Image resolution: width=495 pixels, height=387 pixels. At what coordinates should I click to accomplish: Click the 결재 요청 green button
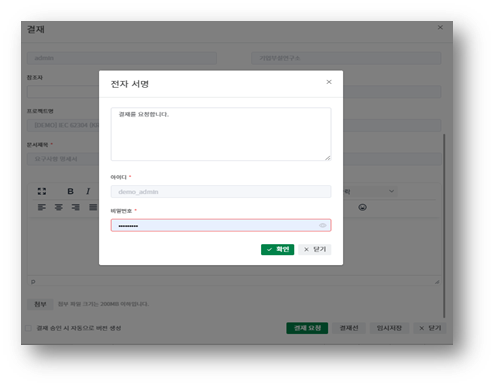307,328
